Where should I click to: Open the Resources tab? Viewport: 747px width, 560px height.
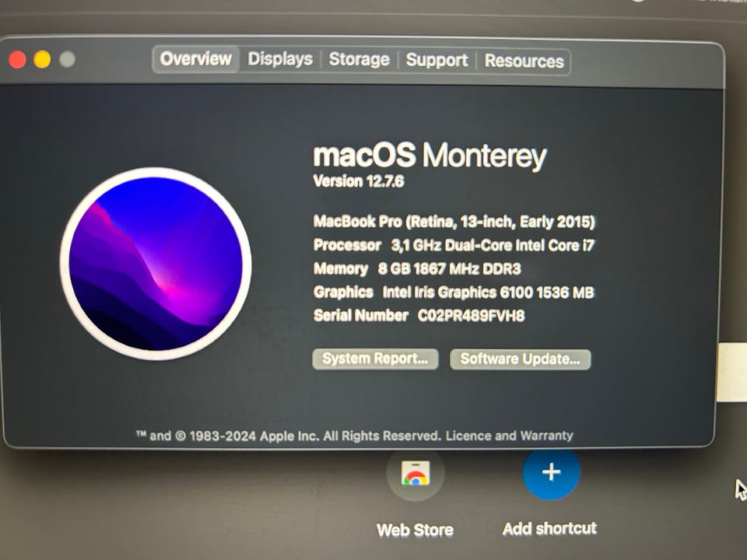[x=524, y=61]
